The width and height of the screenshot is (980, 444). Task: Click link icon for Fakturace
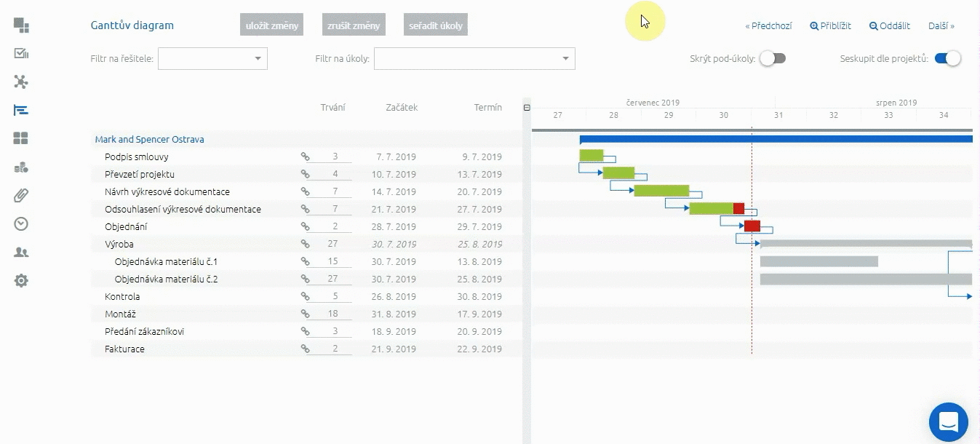306,349
